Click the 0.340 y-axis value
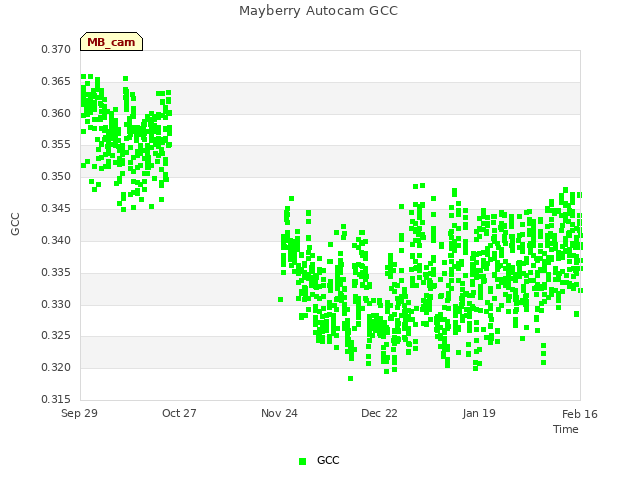The width and height of the screenshot is (640, 480). 56,240
